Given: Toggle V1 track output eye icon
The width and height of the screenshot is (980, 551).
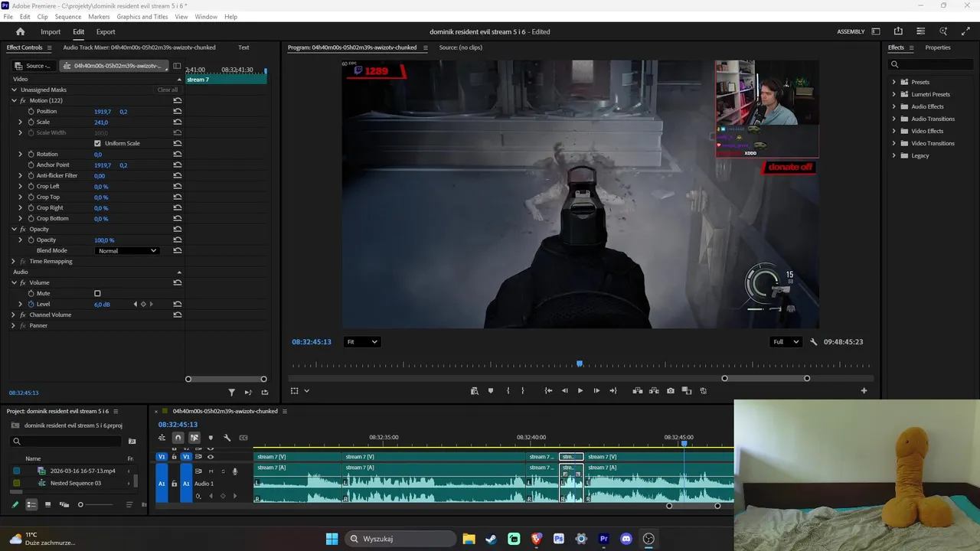Looking at the screenshot, I should 211,457.
